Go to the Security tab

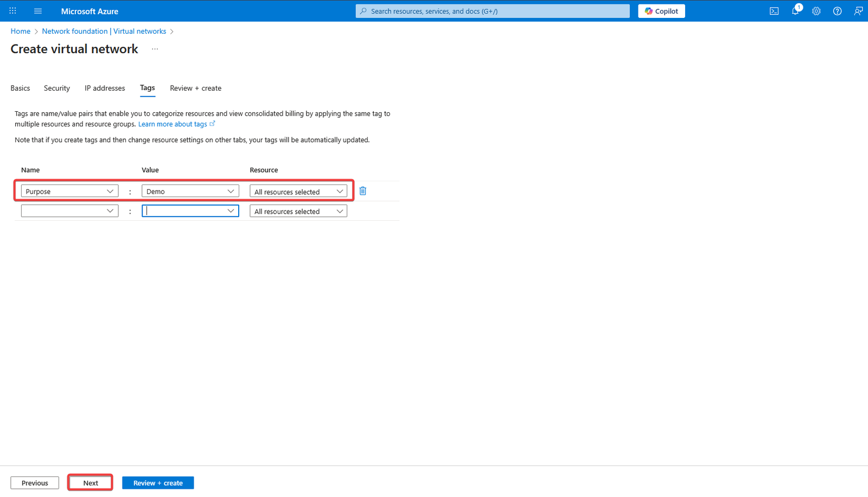tap(57, 88)
